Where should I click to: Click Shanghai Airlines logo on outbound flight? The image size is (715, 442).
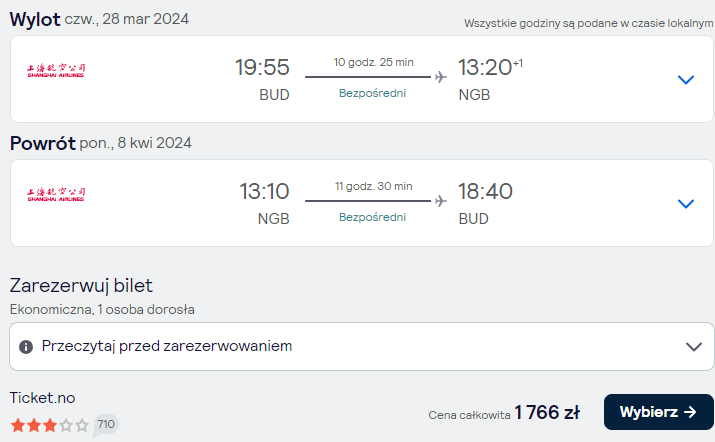tap(56, 70)
